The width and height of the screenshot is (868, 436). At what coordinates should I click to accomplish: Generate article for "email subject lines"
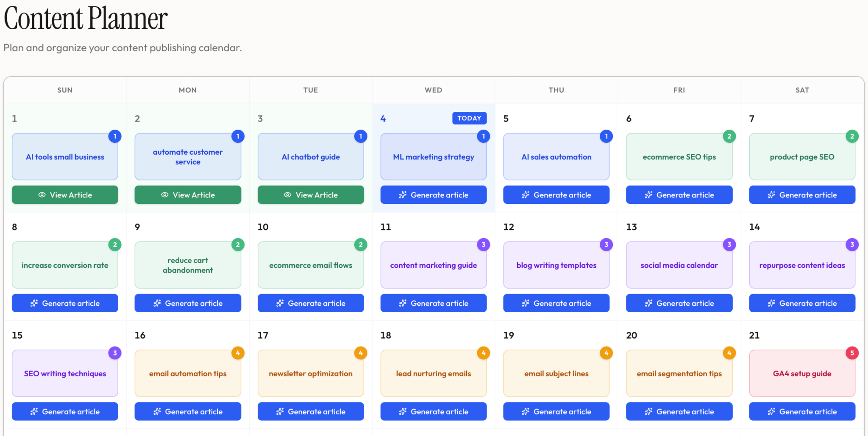[556, 411]
